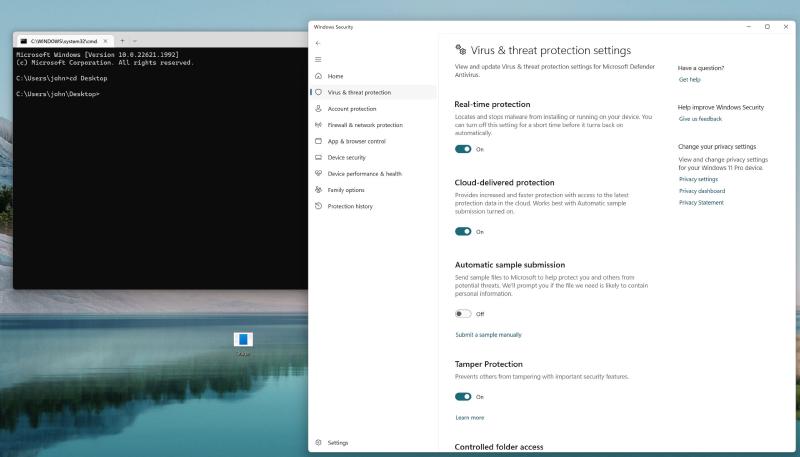800x457 pixels.
Task: Maximize the Windows Security window
Action: (x=767, y=27)
